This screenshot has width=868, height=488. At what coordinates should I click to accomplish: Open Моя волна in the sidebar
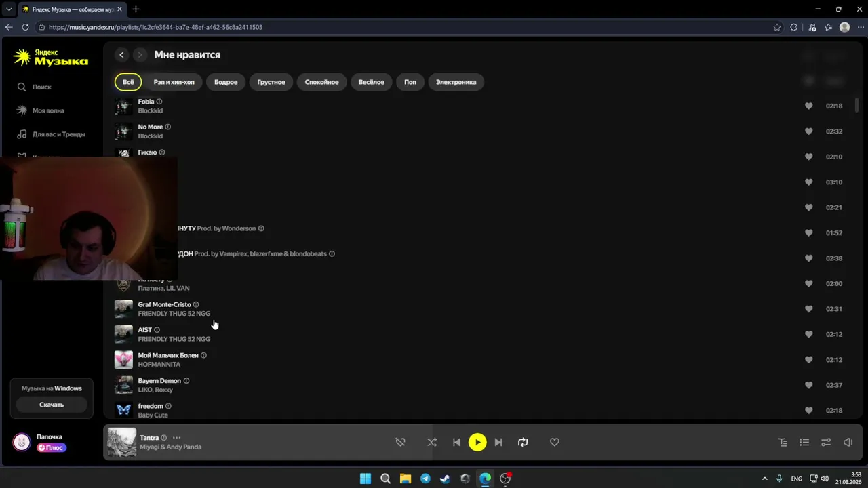pyautogui.click(x=41, y=110)
